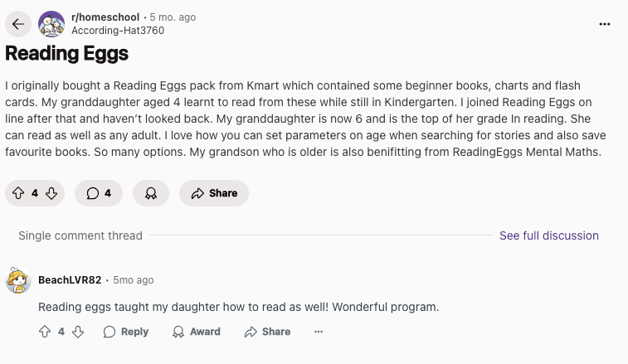The width and height of the screenshot is (628, 364).
Task: Click the back arrow button
Action: 18,24
